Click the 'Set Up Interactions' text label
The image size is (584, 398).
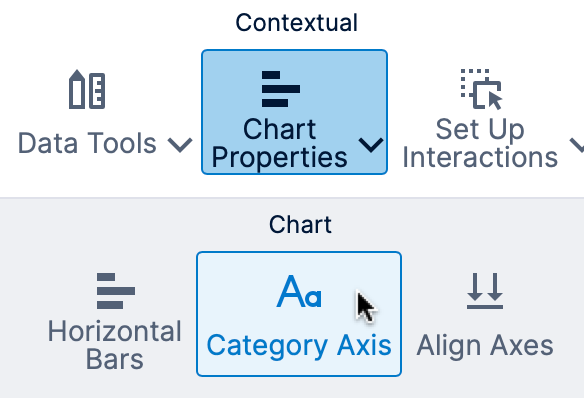480,144
